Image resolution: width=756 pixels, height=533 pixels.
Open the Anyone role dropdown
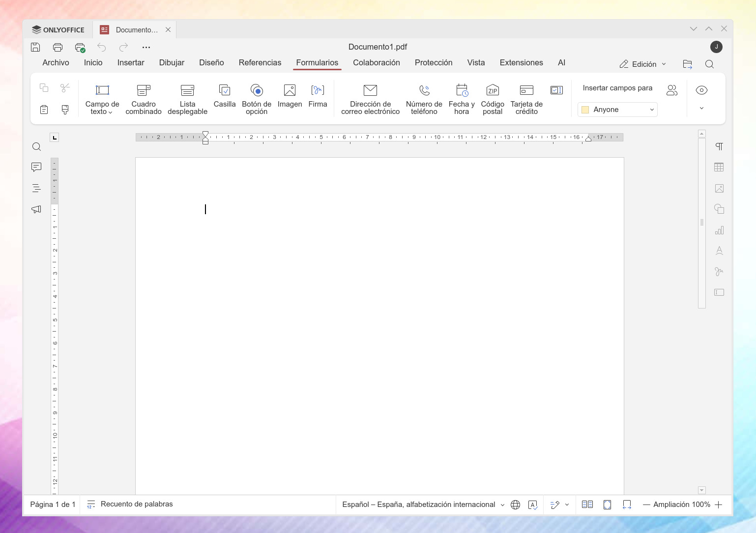(x=651, y=109)
